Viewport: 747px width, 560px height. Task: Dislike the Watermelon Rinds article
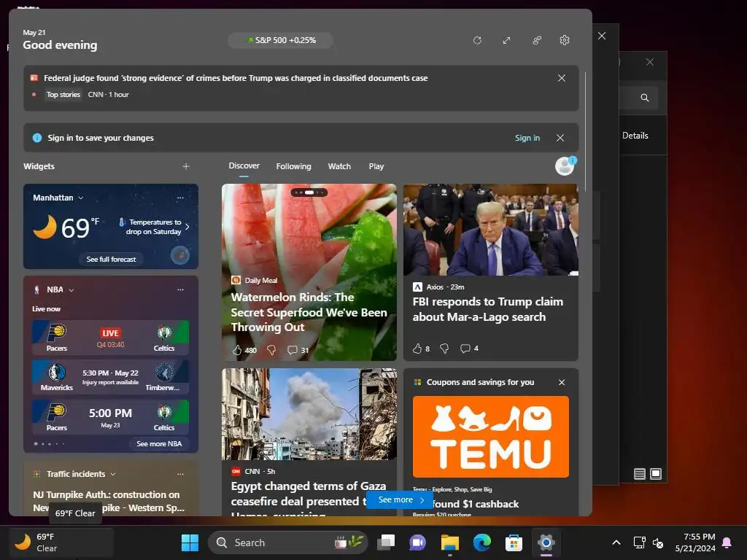pyautogui.click(x=271, y=350)
